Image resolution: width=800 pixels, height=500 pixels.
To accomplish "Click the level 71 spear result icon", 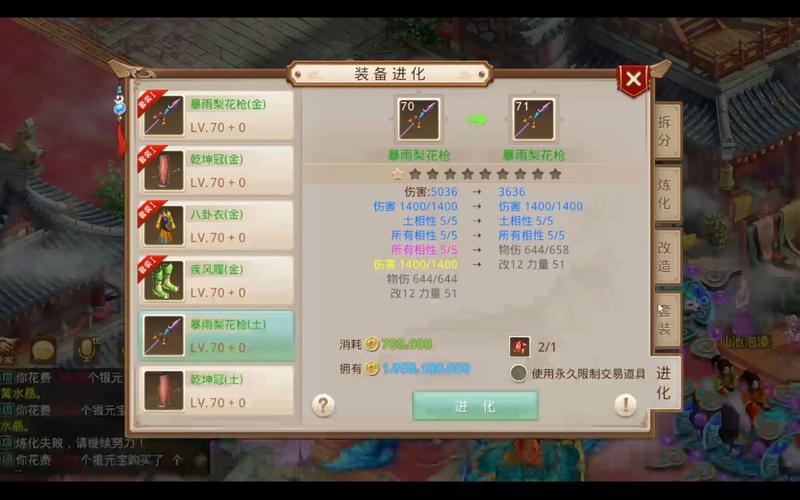I will (533, 119).
